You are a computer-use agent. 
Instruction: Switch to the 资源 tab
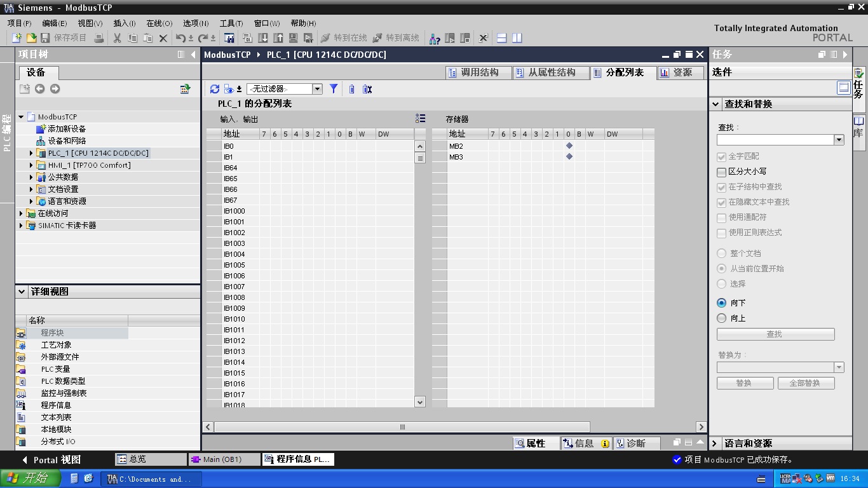(680, 72)
